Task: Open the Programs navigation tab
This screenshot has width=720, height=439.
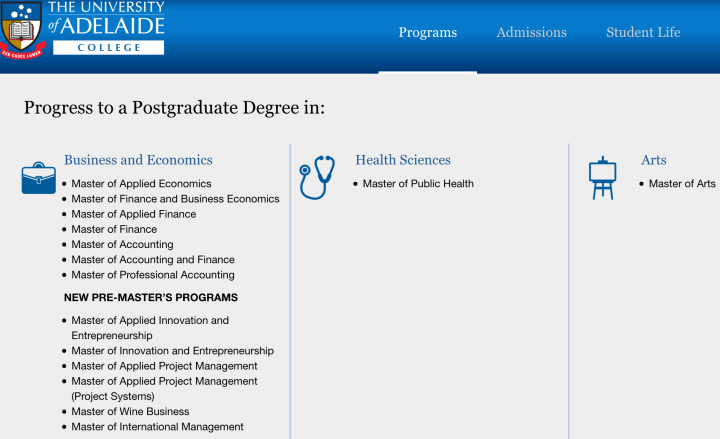Action: pyautogui.click(x=428, y=32)
